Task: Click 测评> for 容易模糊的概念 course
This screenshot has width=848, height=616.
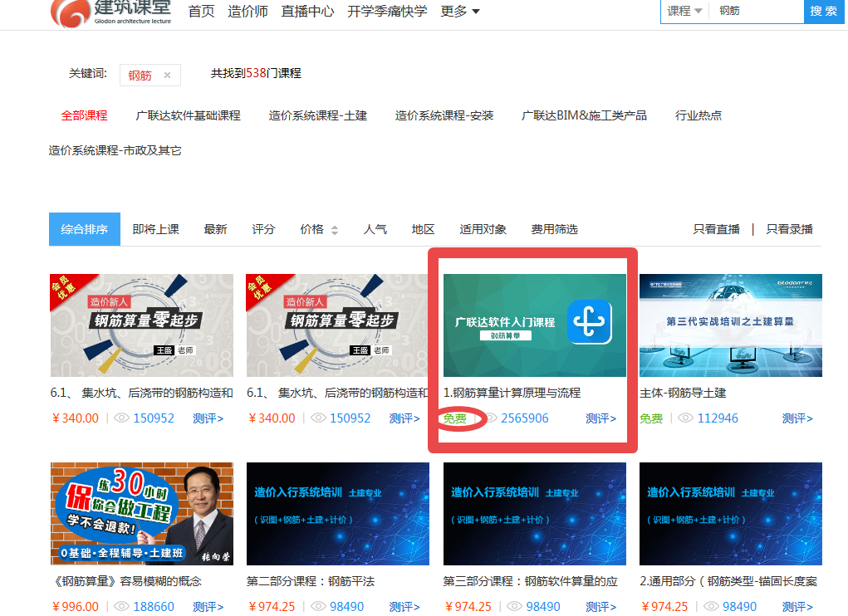Action: click(x=208, y=606)
